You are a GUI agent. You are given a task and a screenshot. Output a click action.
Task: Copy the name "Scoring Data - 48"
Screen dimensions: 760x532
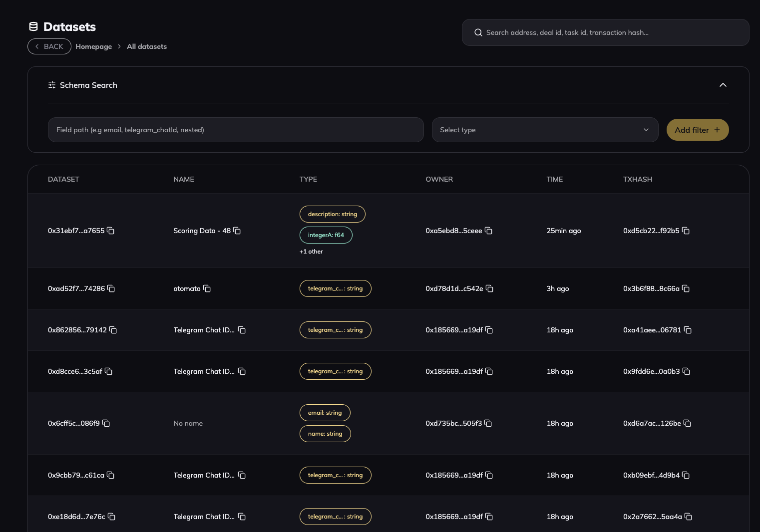tap(237, 231)
